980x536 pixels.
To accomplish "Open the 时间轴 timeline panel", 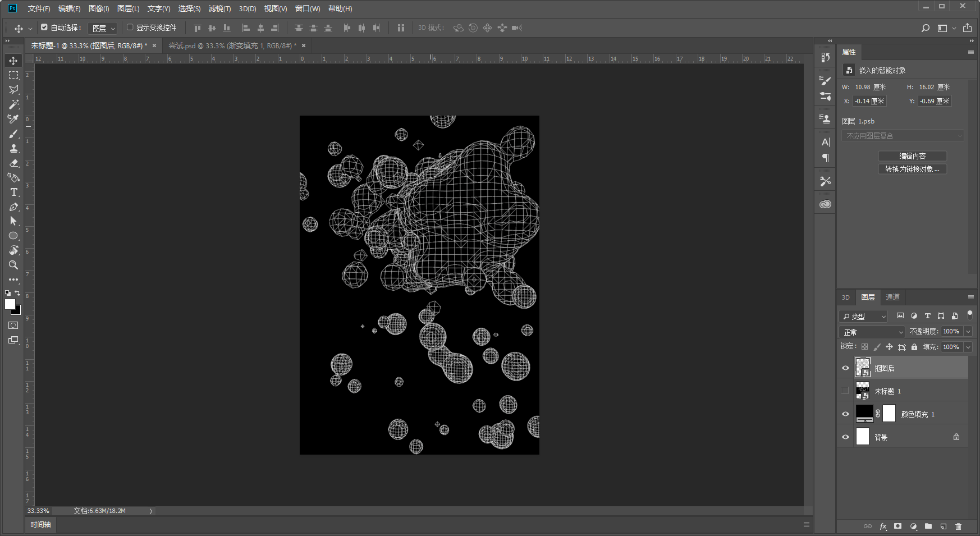I will click(40, 525).
